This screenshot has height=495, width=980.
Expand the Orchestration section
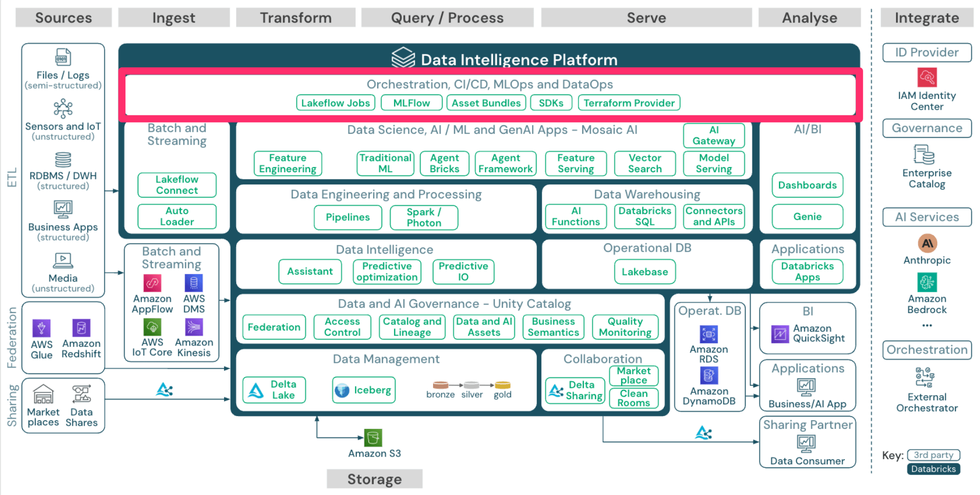click(x=926, y=350)
